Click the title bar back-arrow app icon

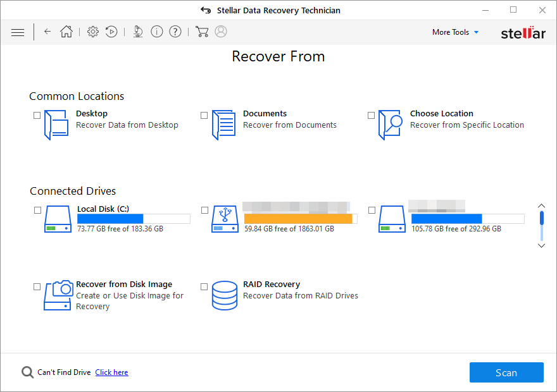pyautogui.click(x=206, y=10)
